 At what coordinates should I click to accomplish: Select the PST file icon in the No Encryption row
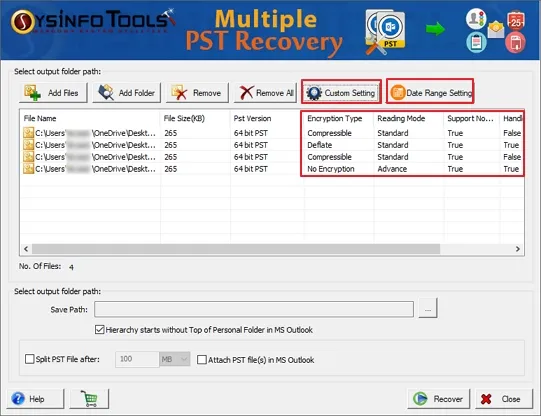point(28,169)
